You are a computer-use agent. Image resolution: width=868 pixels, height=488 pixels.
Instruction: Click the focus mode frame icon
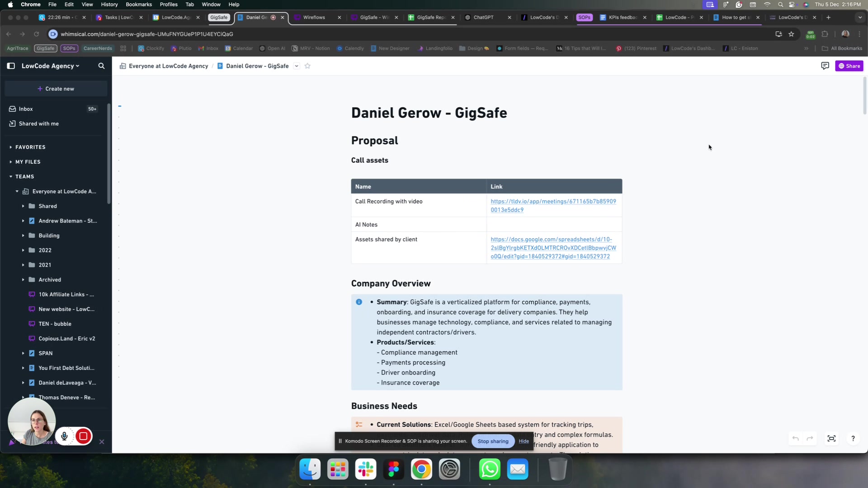(x=831, y=439)
